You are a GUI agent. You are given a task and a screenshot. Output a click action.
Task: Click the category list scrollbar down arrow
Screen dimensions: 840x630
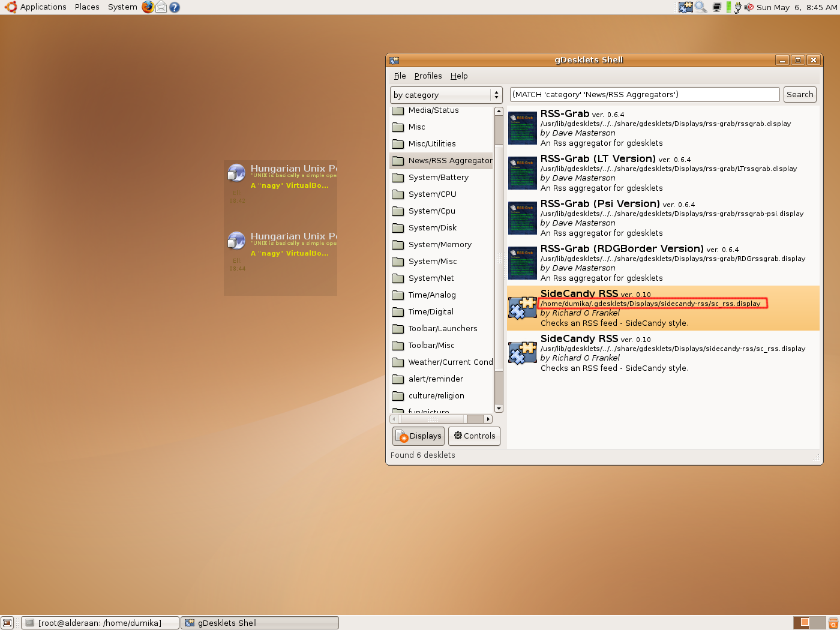499,409
